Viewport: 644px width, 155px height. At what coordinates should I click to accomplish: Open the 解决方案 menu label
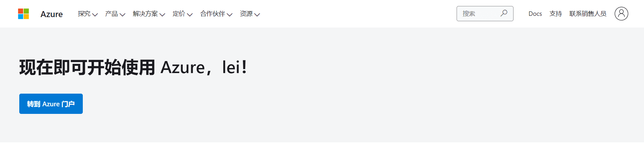(x=145, y=14)
